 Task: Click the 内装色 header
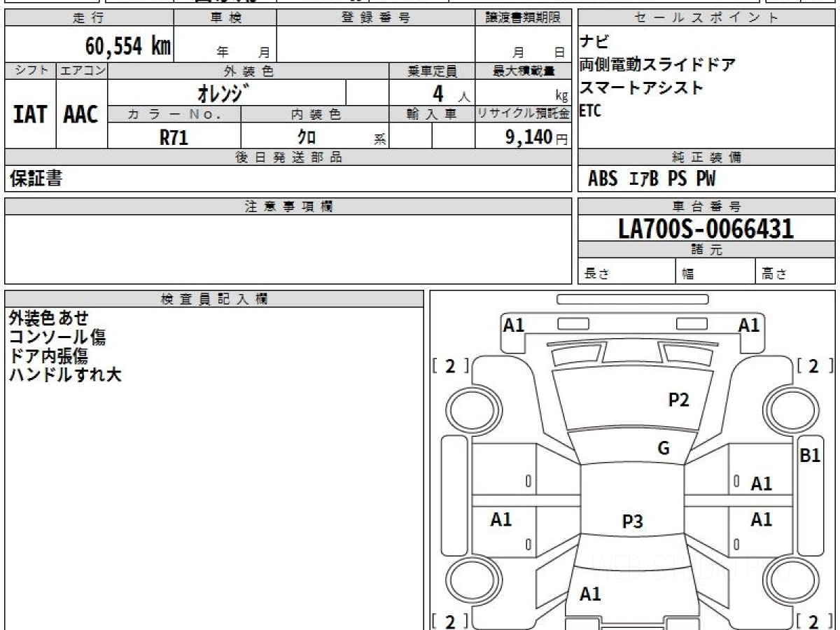point(315,114)
